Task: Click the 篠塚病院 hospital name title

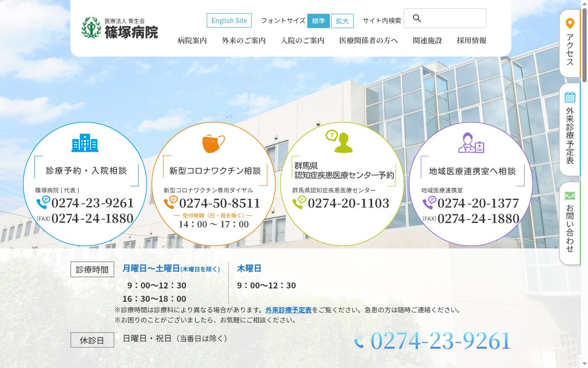Action: pos(131,32)
